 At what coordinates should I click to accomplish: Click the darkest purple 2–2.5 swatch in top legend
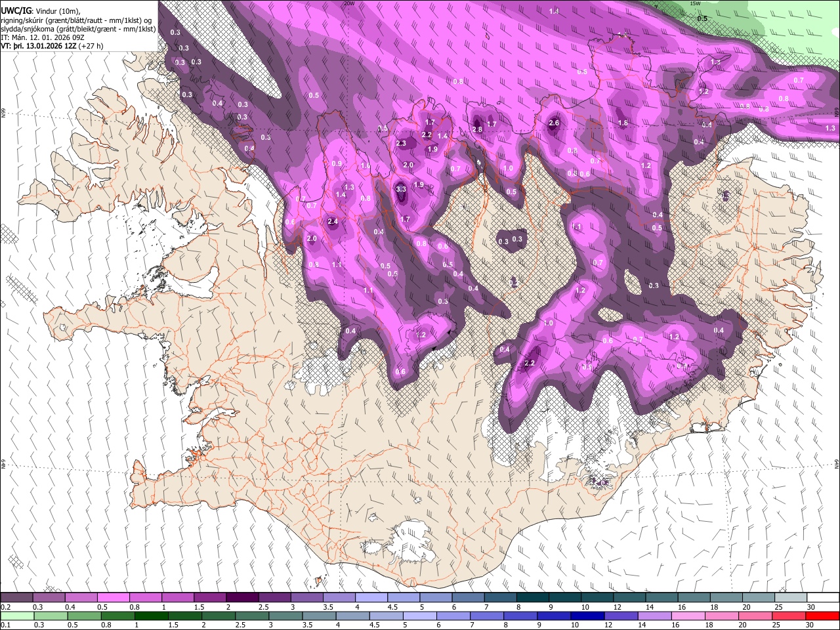pyautogui.click(x=241, y=597)
